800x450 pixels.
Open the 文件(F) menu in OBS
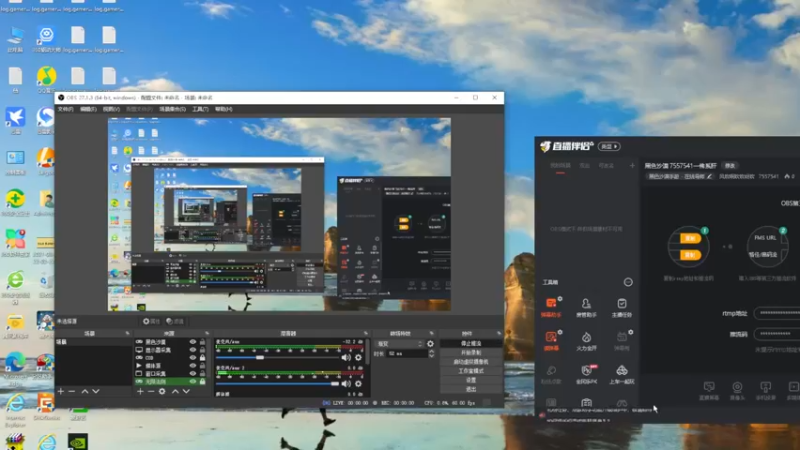[x=65, y=109]
